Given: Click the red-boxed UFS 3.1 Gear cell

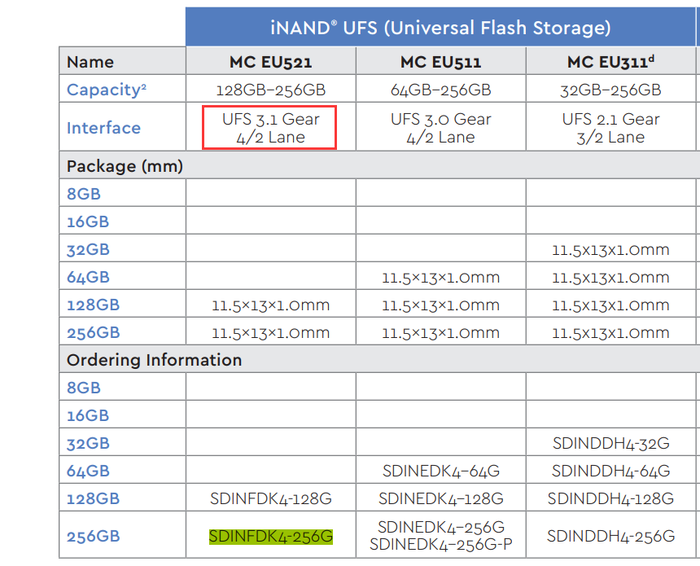Looking at the screenshot, I should (x=270, y=128).
